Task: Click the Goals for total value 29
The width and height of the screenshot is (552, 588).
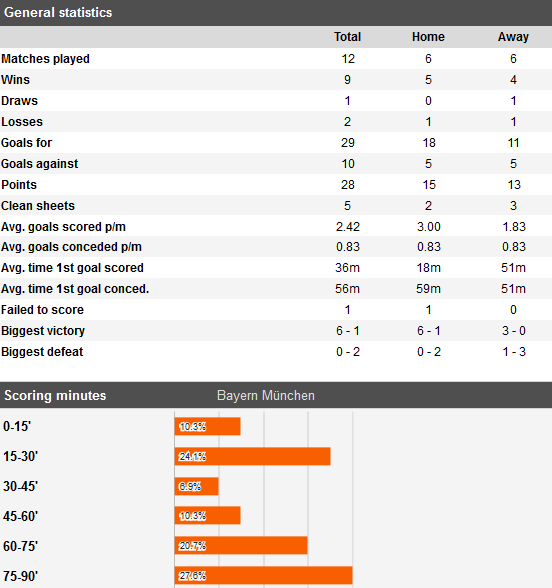Action: click(x=348, y=142)
